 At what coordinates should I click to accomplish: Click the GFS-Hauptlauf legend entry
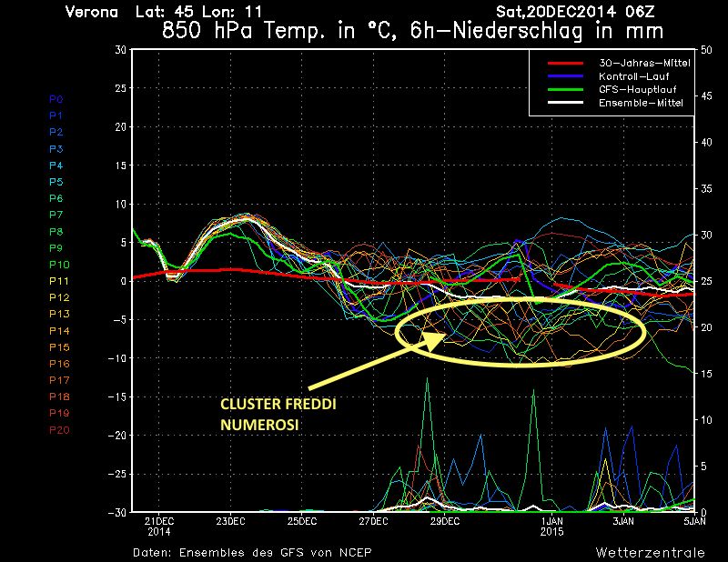[x=638, y=89]
